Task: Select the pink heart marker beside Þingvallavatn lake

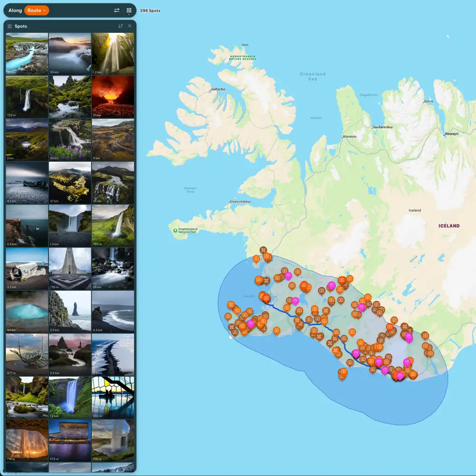Action: click(x=295, y=301)
